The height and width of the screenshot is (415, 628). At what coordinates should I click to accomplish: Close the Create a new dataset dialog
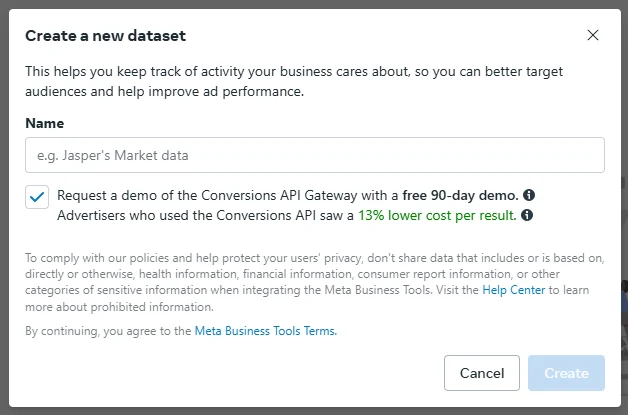click(x=593, y=35)
